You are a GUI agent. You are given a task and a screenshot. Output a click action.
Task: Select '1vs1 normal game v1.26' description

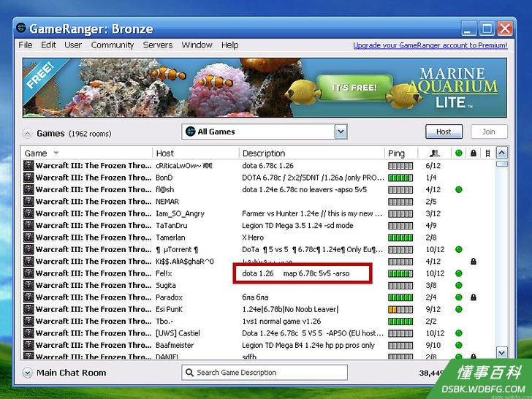(x=281, y=322)
